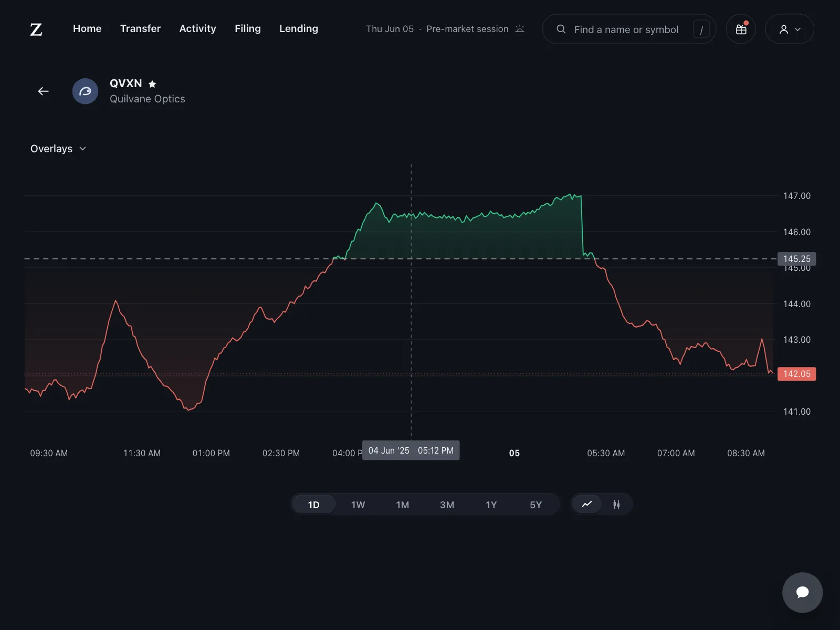This screenshot has height=630, width=840.
Task: Select the 1D time range
Action: [314, 505]
